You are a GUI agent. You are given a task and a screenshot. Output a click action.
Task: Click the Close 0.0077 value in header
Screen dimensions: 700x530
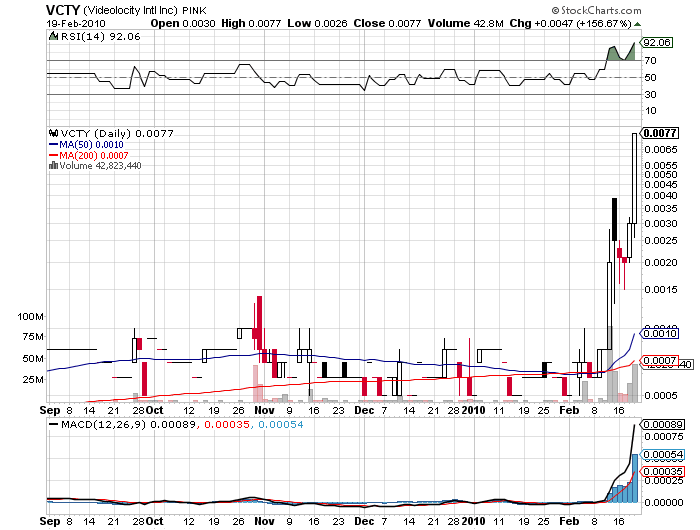click(x=388, y=23)
